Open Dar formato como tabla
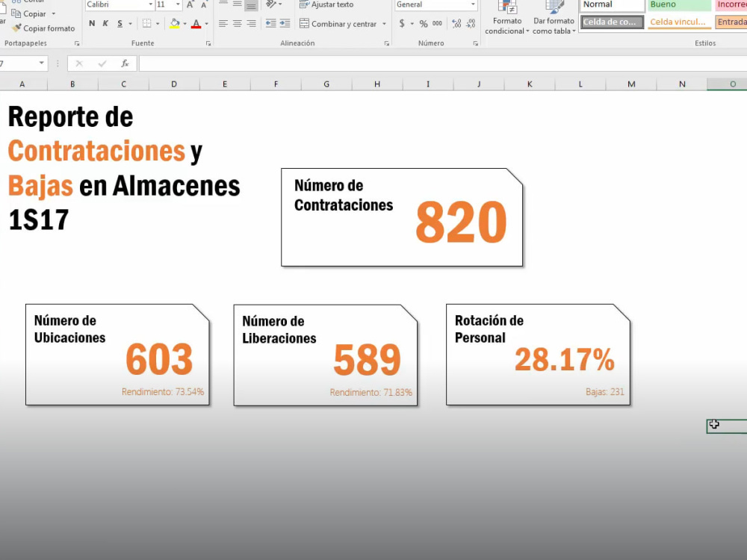Viewport: 747px width, 560px height. (x=554, y=18)
